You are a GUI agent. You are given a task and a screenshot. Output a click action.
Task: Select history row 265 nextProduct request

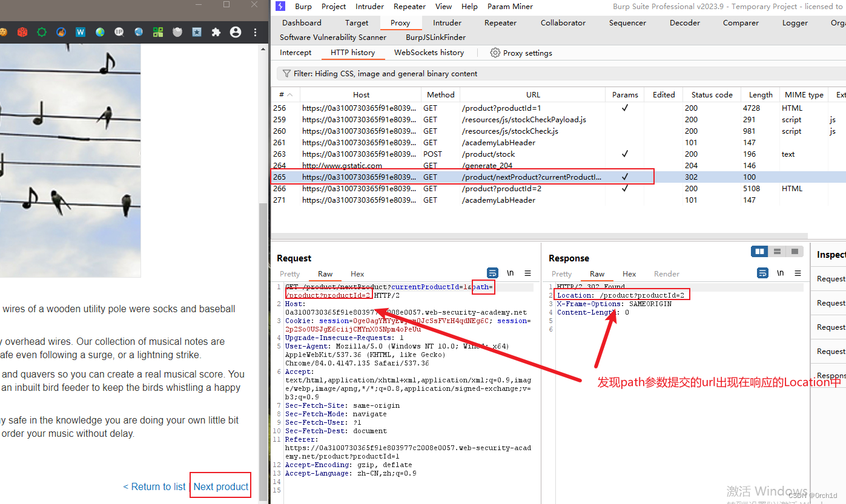[x=558, y=177]
